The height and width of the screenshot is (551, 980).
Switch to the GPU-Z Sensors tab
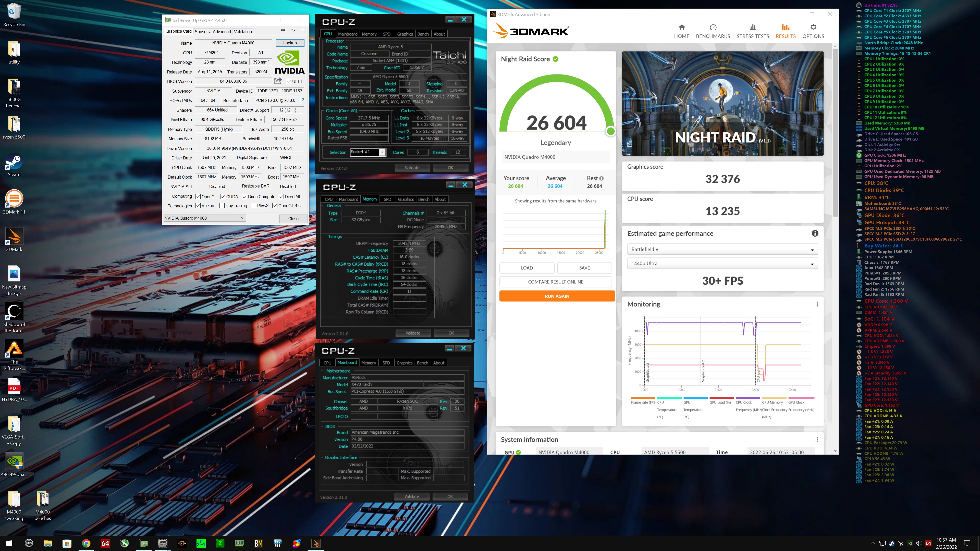pos(202,32)
